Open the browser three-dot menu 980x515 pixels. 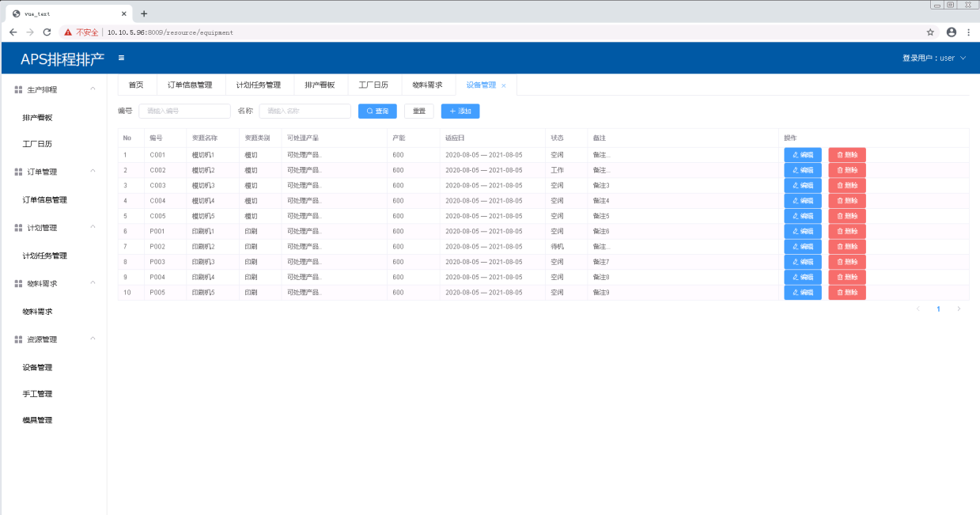tap(968, 32)
